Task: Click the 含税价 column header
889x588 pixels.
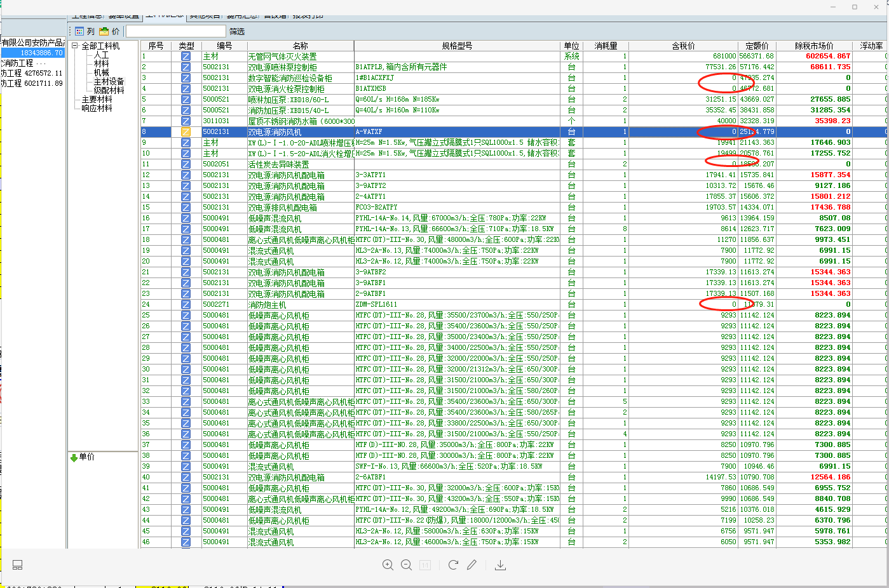Action: pyautogui.click(x=683, y=46)
